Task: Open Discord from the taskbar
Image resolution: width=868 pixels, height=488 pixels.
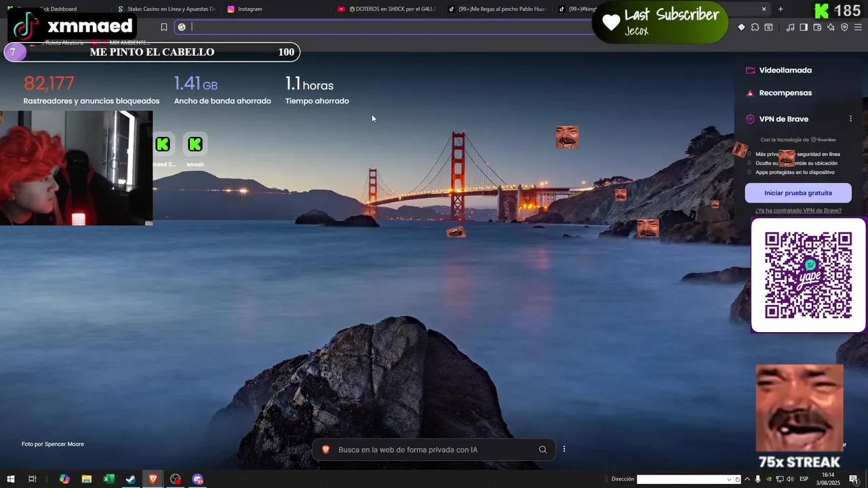Action: [x=197, y=479]
